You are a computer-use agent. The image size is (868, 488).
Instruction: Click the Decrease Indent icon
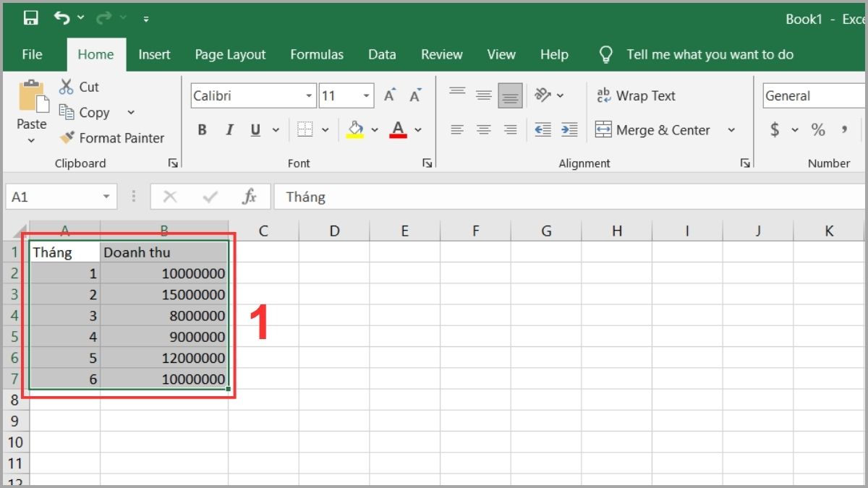tap(542, 130)
